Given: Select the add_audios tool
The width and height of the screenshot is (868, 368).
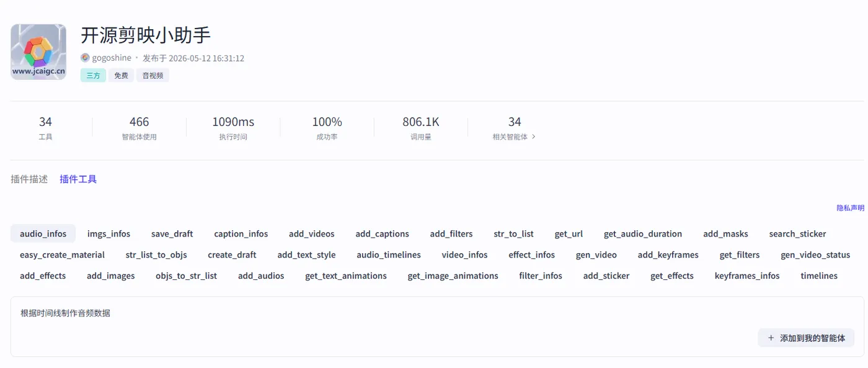Looking at the screenshot, I should coord(261,276).
